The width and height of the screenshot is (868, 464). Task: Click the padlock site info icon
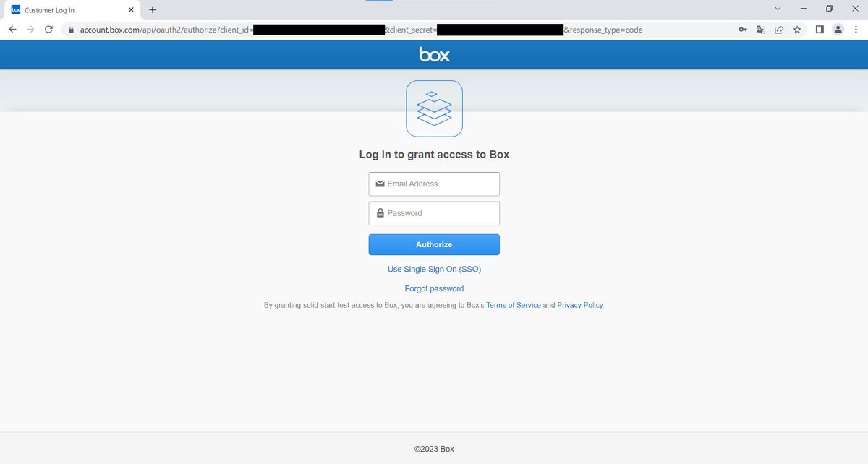point(71,30)
